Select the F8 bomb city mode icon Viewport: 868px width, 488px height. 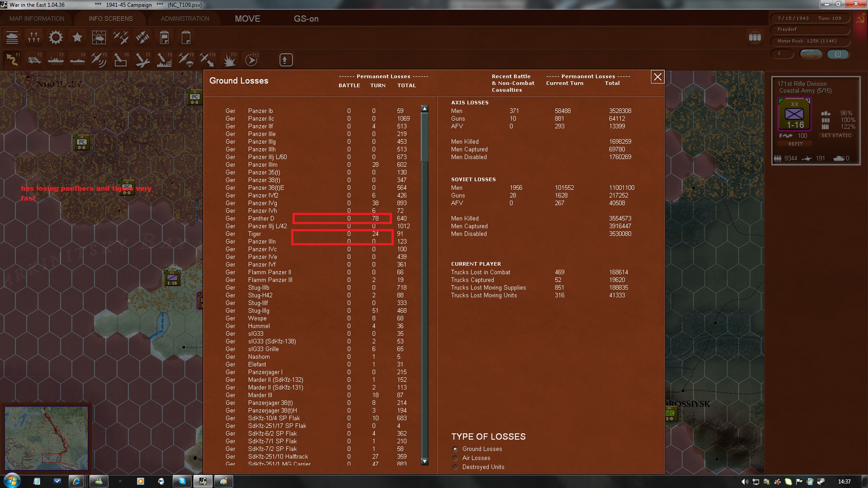pyautogui.click(x=164, y=60)
